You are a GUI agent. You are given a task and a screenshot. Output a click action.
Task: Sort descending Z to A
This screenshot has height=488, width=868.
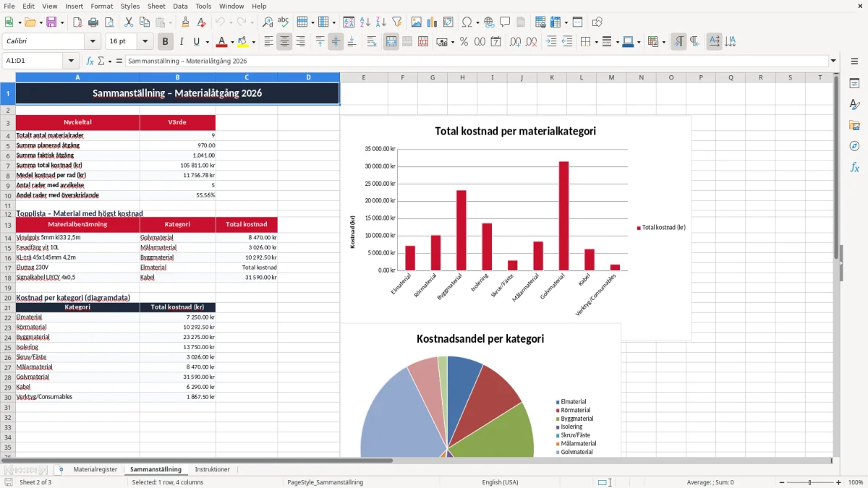tap(380, 22)
